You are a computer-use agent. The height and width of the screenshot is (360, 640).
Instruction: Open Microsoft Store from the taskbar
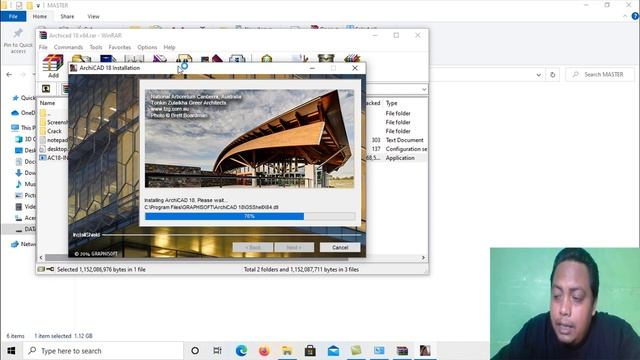tap(310, 351)
